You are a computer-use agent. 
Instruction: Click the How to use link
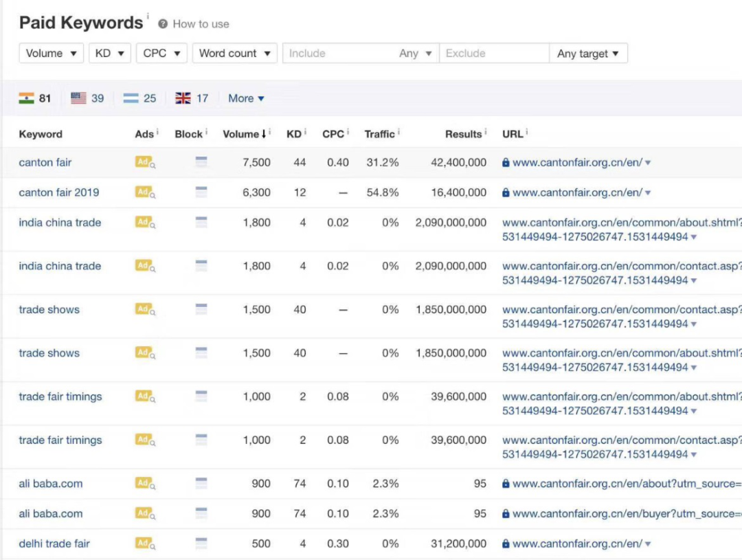201,24
